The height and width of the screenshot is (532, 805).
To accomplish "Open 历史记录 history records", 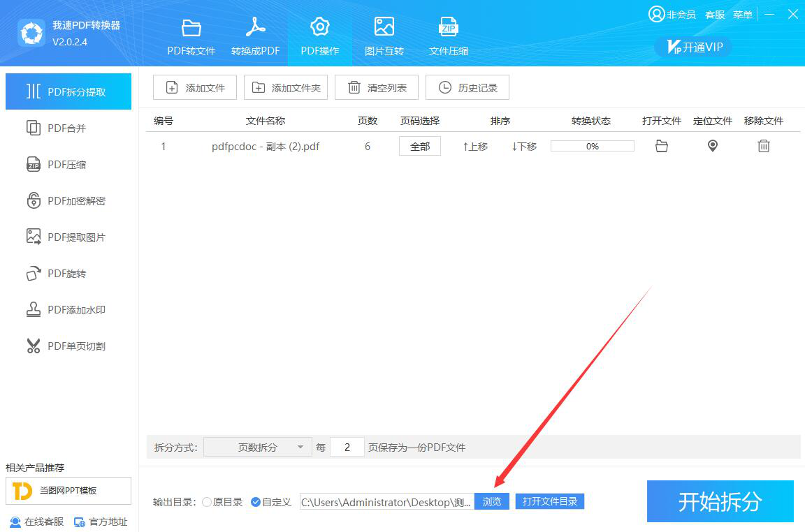I will point(467,88).
